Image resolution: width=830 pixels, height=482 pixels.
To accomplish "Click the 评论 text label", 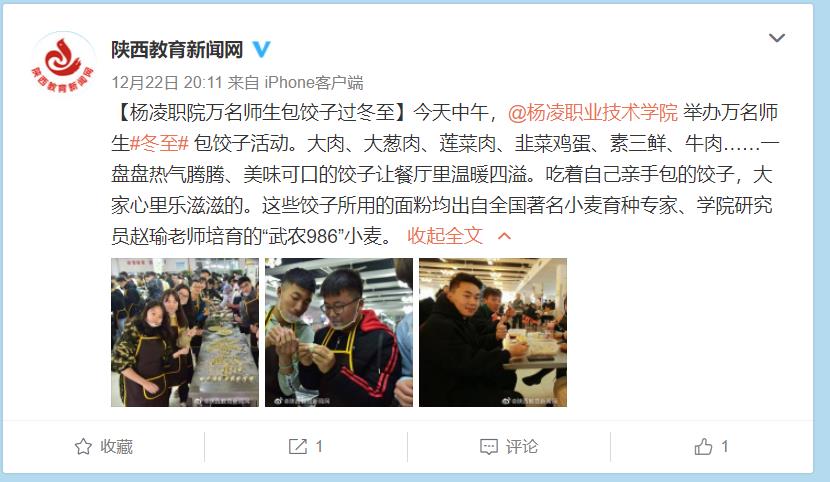I will click(521, 447).
